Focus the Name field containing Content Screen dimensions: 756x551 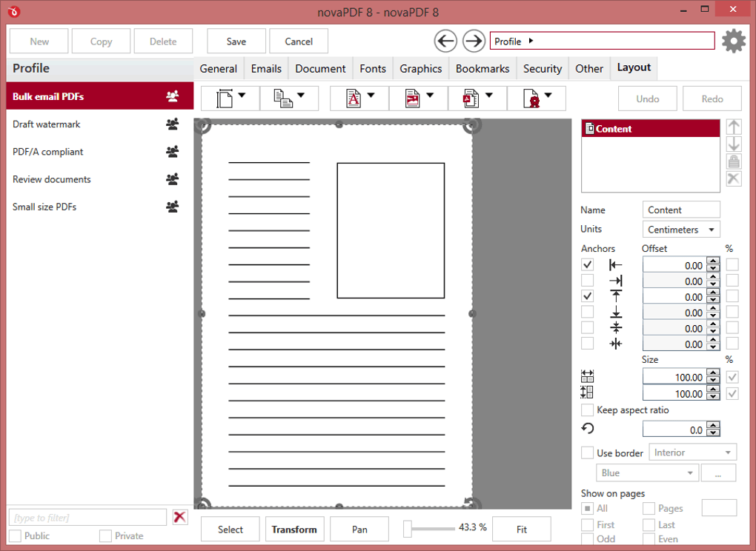pyautogui.click(x=681, y=210)
